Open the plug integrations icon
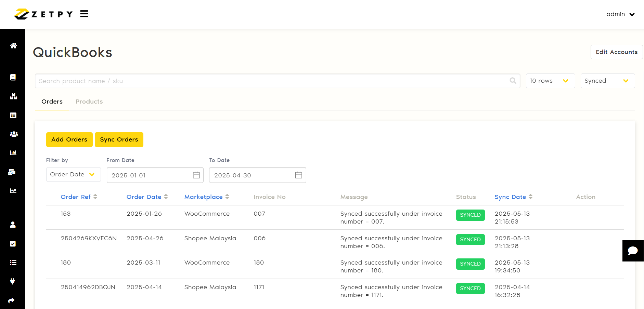Viewport: 644px width, 309px height. 12,281
